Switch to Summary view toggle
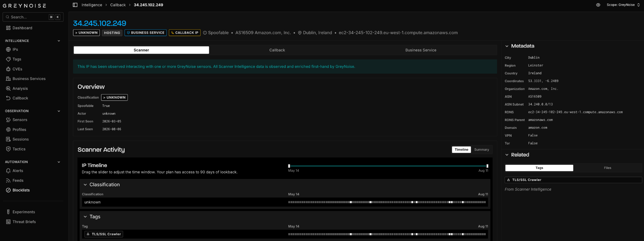The width and height of the screenshot is (644, 241). (x=481, y=150)
